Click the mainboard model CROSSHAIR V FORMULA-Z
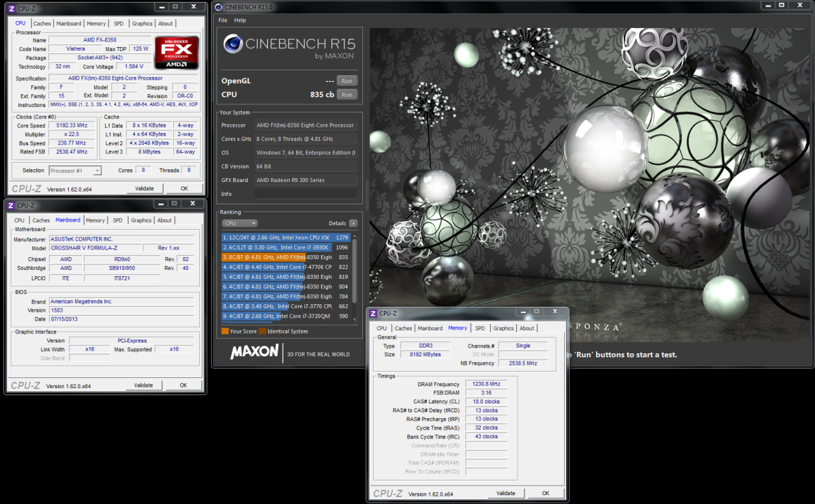815x504 pixels. tap(94, 248)
